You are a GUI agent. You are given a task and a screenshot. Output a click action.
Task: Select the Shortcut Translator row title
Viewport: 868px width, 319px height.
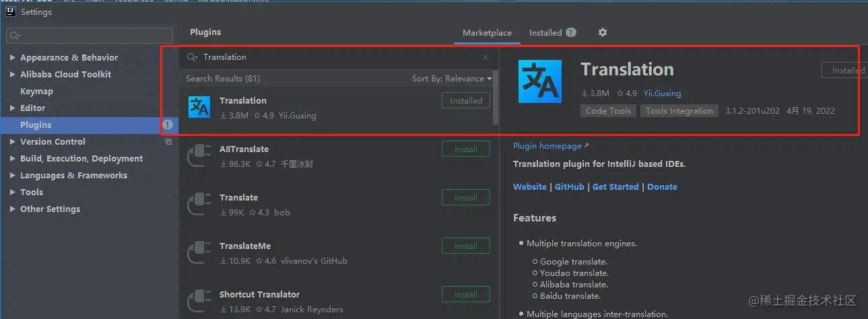(x=259, y=295)
